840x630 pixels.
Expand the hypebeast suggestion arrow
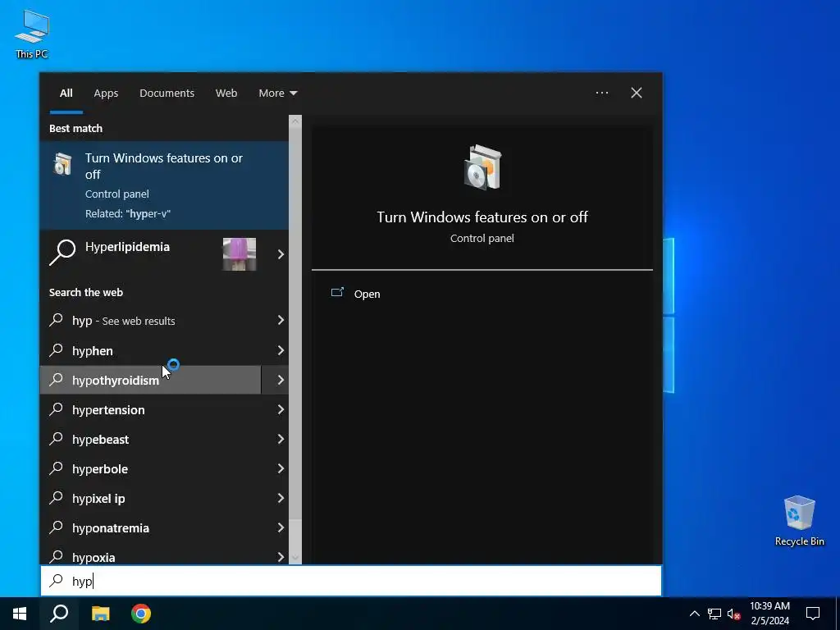281,440
